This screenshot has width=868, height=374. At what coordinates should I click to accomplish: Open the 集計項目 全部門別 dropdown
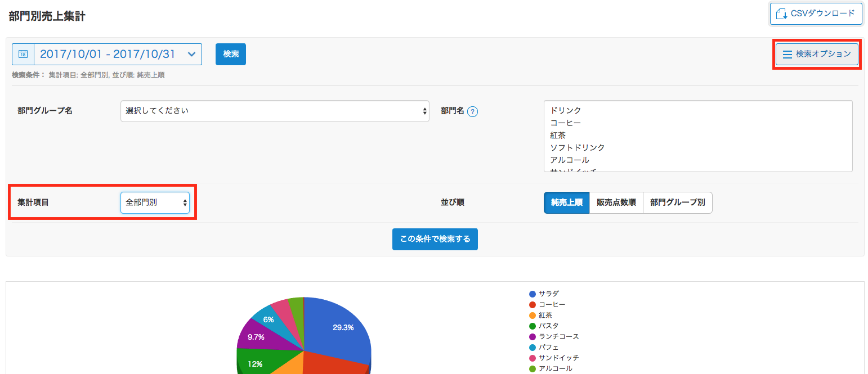[155, 202]
